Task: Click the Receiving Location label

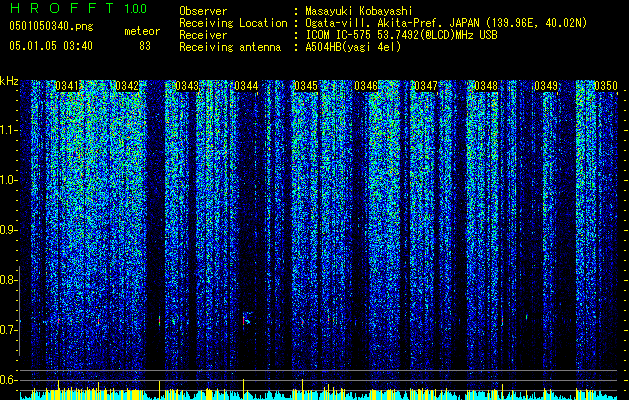Action: [x=233, y=23]
